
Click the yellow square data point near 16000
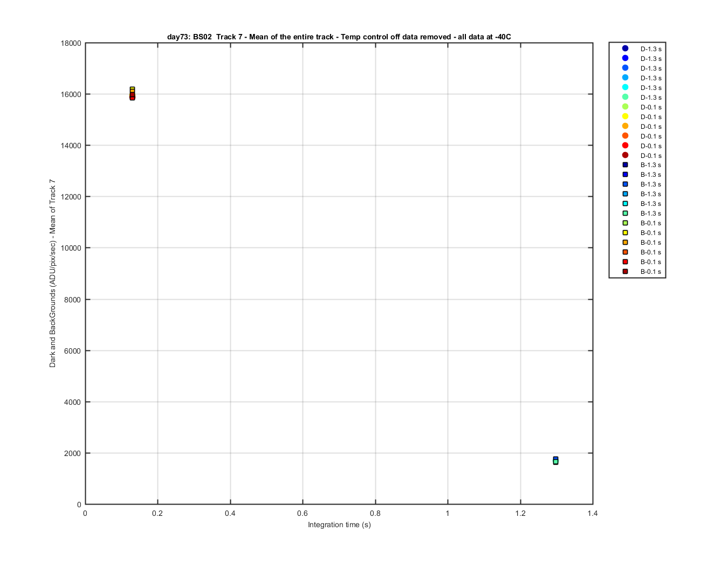[x=132, y=89]
